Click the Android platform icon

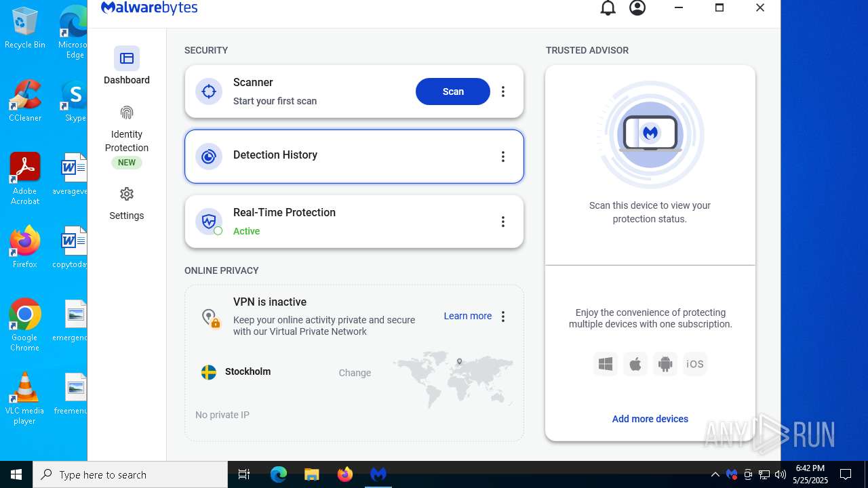click(x=665, y=364)
